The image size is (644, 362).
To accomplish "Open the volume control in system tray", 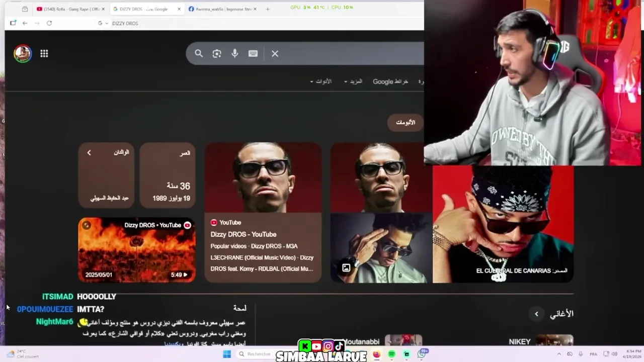I will click(x=614, y=354).
